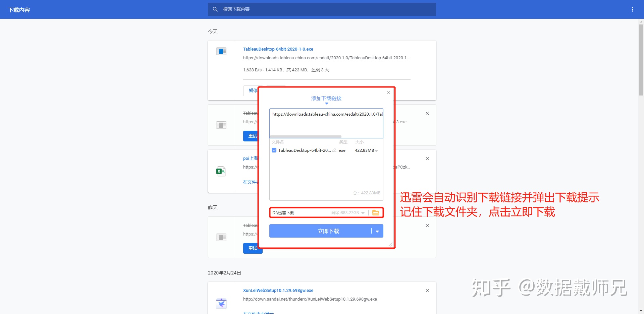This screenshot has height=314, width=644.
Task: Click the scrollbar up arrow on the downloads page
Action: [641, 21]
